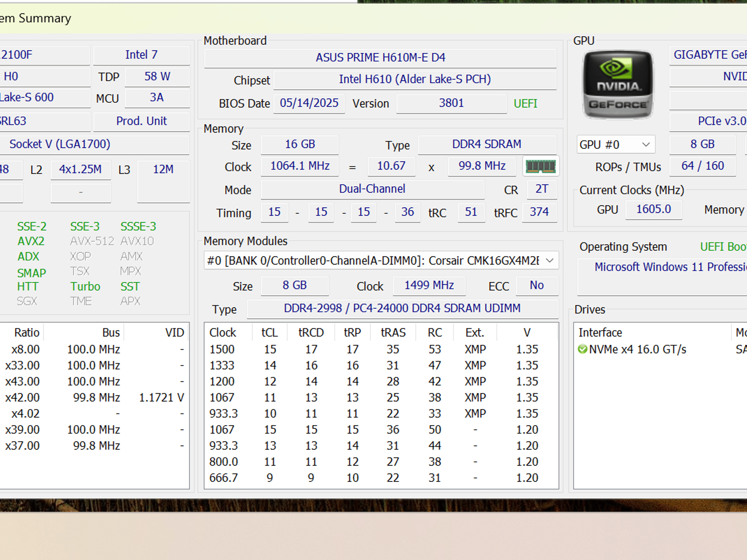The image size is (747, 560).
Task: Open the GPU #0 selector dropdown
Action: [x=616, y=145]
